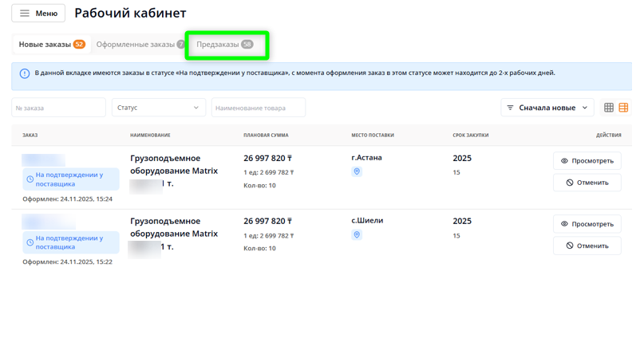The image size is (644, 350).
Task: Switch to orange card list view icon
Action: [x=624, y=108]
